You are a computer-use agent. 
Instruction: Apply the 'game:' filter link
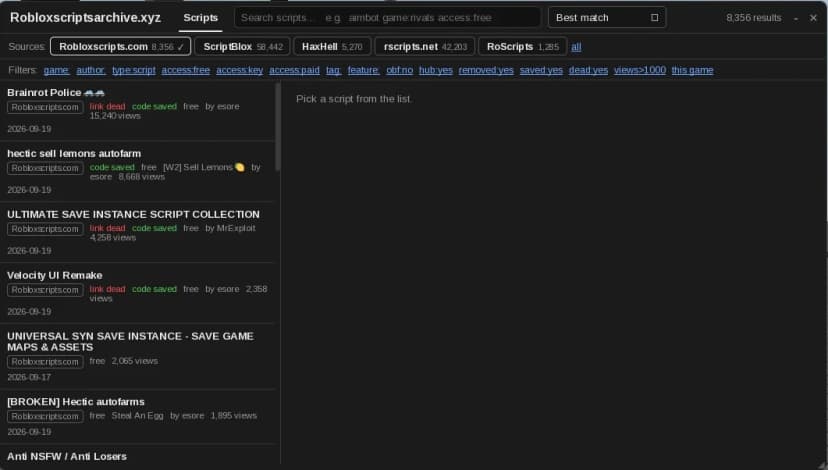point(56,70)
